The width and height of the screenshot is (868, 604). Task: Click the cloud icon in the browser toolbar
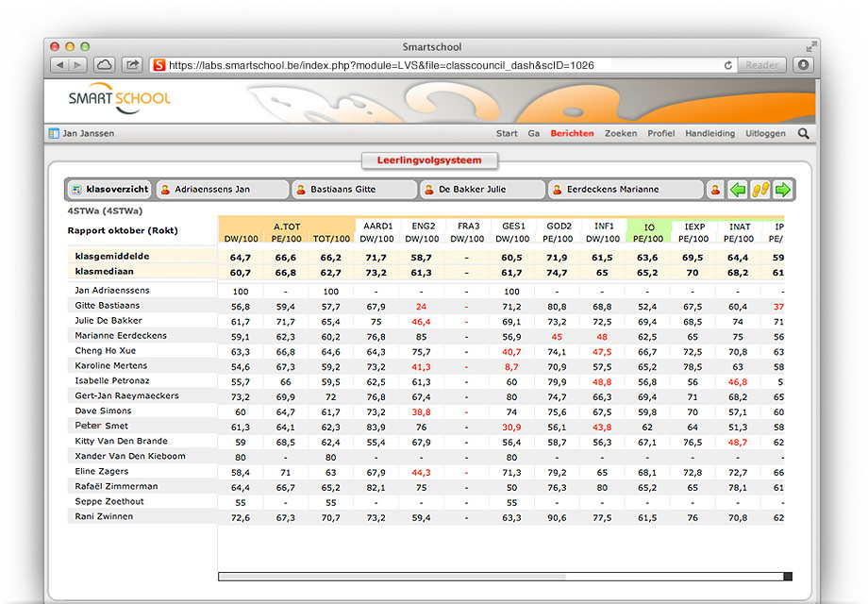point(104,65)
